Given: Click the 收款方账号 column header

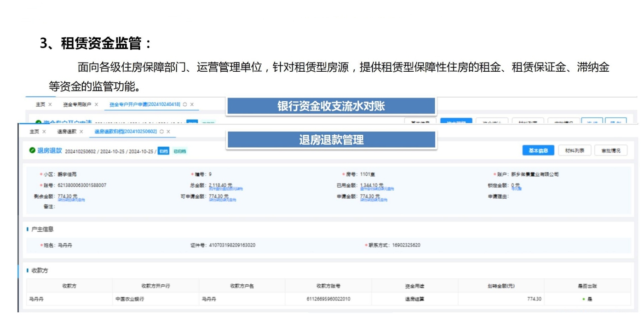Looking at the screenshot, I should pyautogui.click(x=328, y=286).
